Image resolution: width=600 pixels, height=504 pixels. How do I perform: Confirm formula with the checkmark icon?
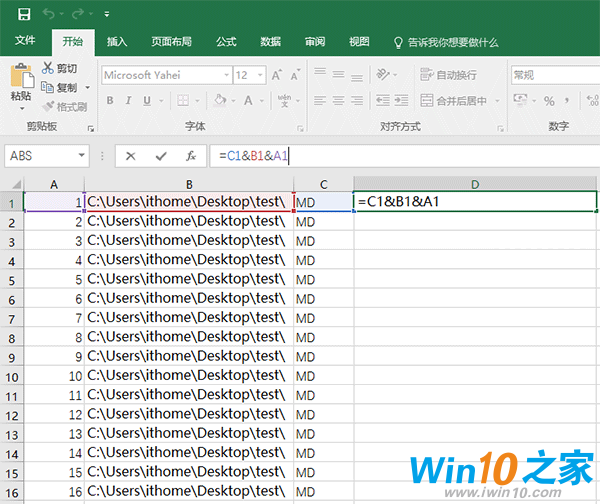coord(161,156)
